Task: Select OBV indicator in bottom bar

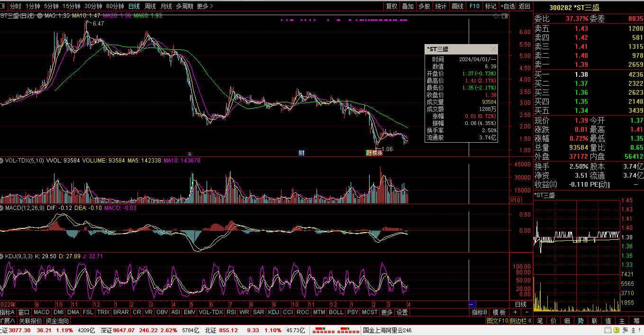Action: coord(162,313)
